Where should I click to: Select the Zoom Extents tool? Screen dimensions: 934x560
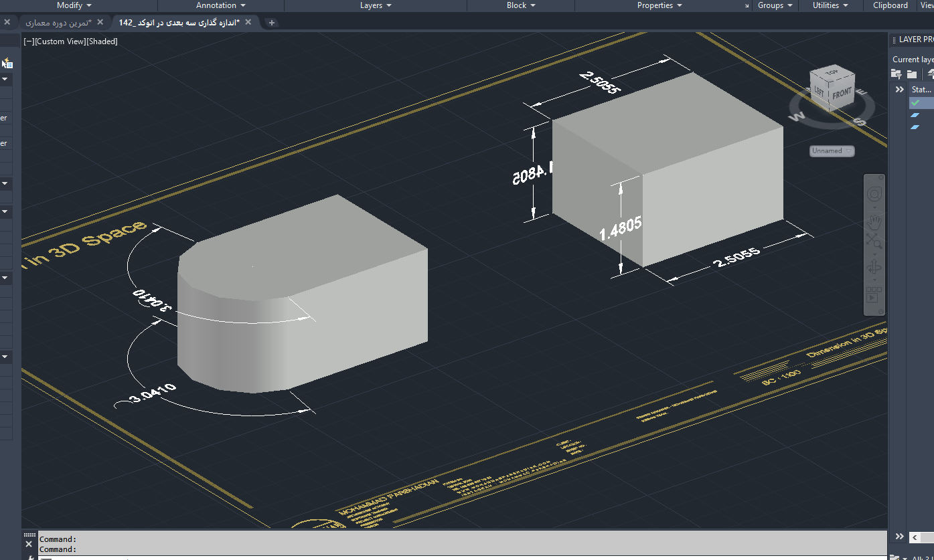[874, 242]
